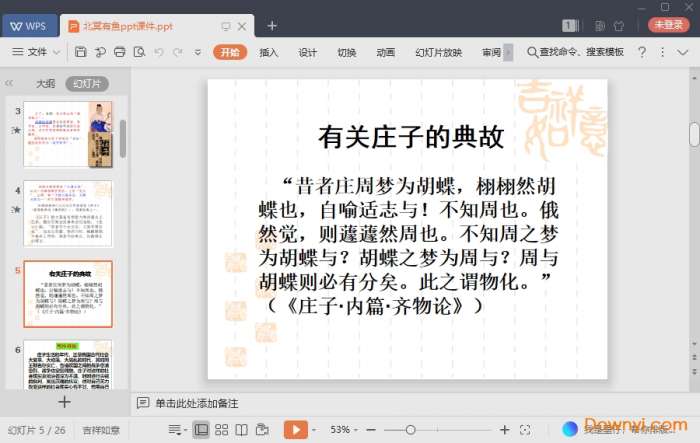
Task: Open the 审阅 ribbon tab
Action: tap(491, 52)
